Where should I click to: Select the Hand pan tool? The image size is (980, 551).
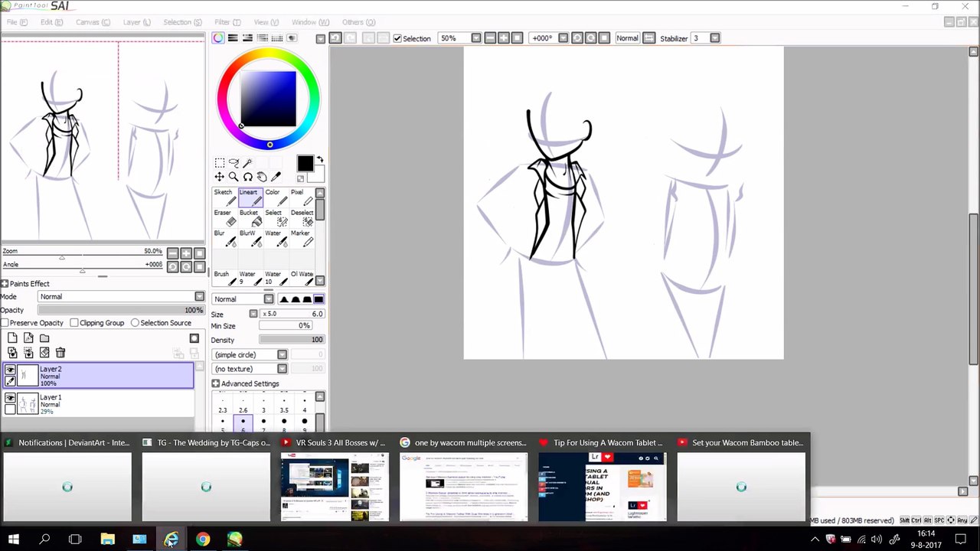coord(262,177)
